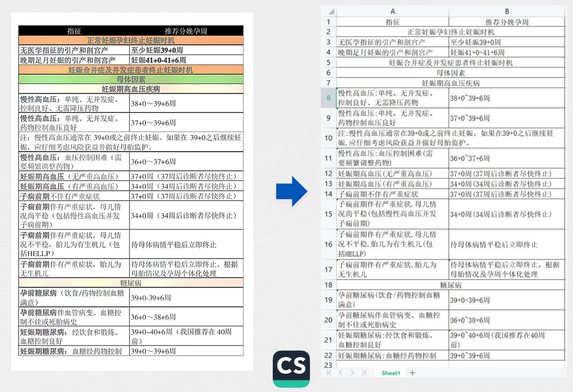
Task: Click spreadsheet cell A8 ending '无需降压药物'
Action: (393, 98)
